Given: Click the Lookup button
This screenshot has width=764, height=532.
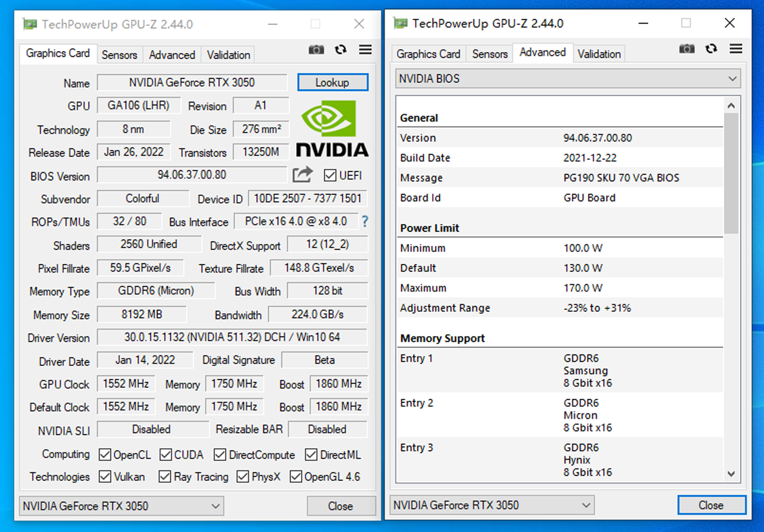Looking at the screenshot, I should point(332,82).
